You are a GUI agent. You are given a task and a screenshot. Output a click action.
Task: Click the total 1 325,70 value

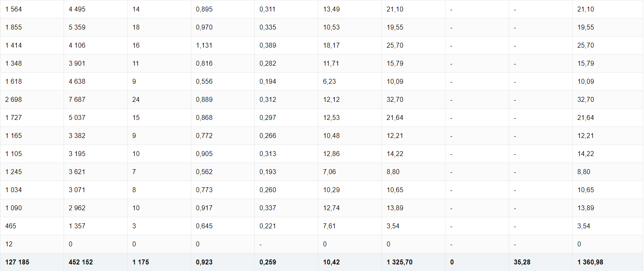pos(413,262)
